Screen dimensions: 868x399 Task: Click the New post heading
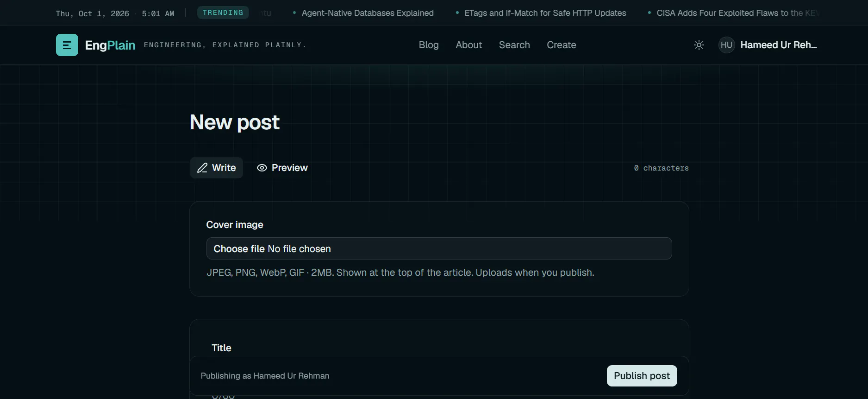tap(235, 122)
